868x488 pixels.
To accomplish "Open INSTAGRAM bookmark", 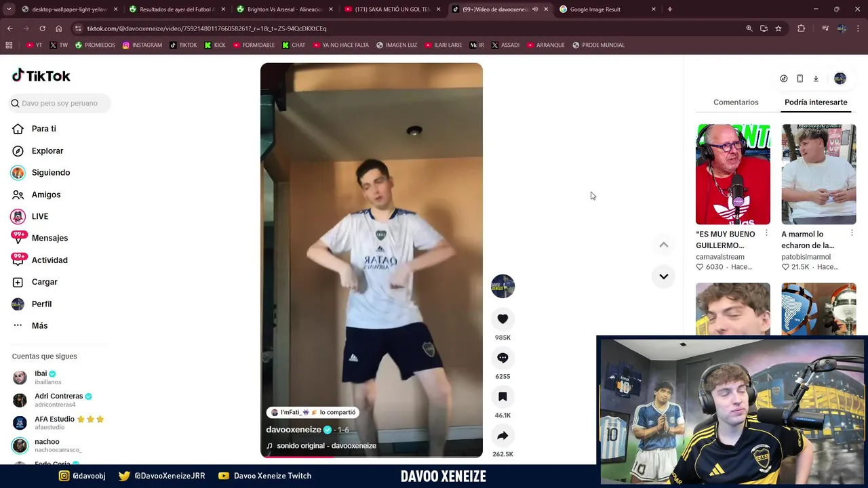I will (x=142, y=45).
